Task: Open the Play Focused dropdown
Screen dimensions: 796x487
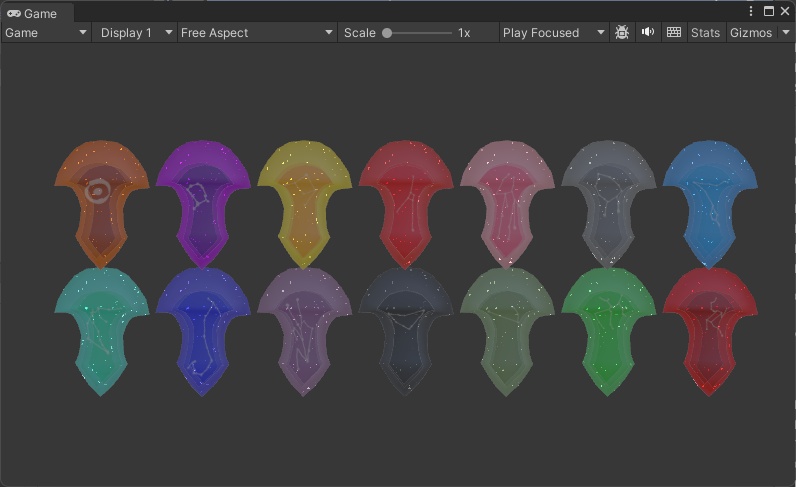Action: pyautogui.click(x=554, y=33)
